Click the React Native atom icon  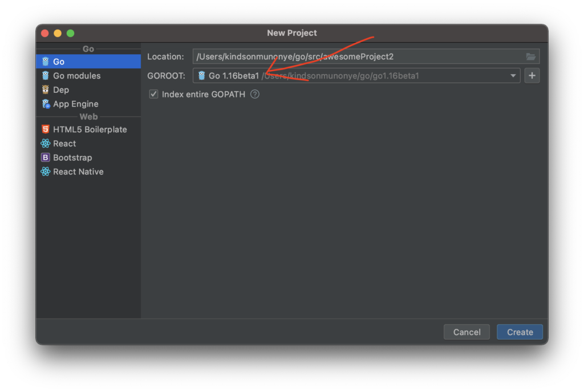pyautogui.click(x=46, y=171)
